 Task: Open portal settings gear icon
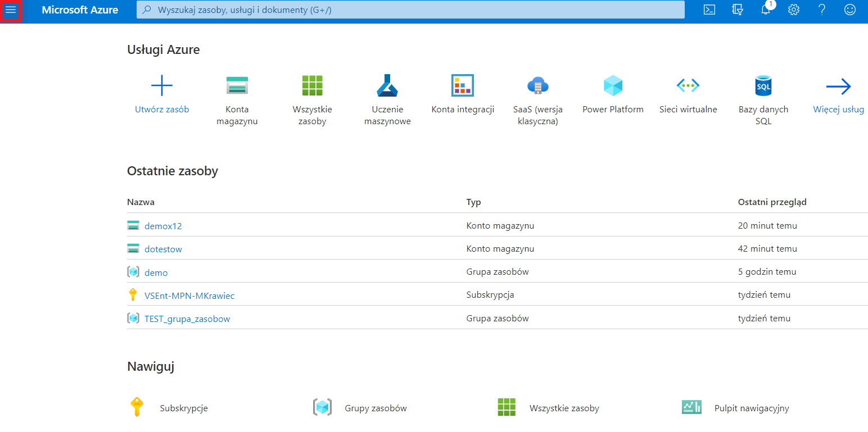(x=793, y=10)
